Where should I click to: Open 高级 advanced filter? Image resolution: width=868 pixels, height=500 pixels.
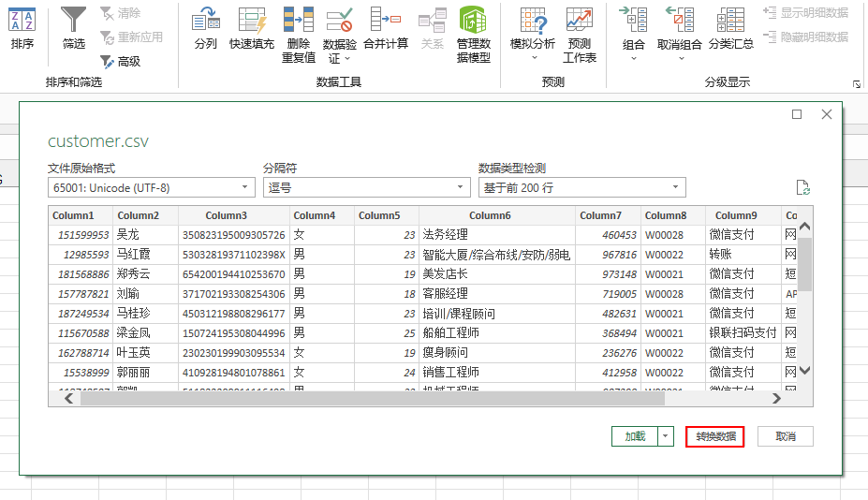120,62
